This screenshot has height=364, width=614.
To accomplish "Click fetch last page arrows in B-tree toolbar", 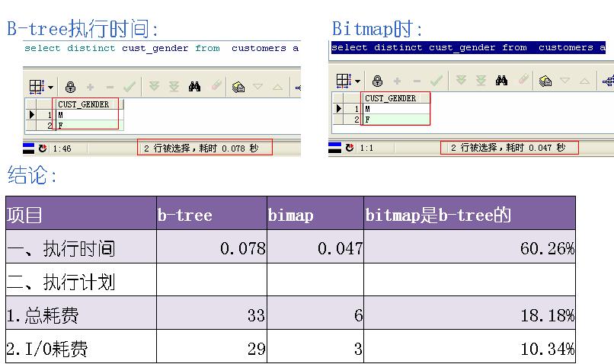I will pyautogui.click(x=174, y=86).
